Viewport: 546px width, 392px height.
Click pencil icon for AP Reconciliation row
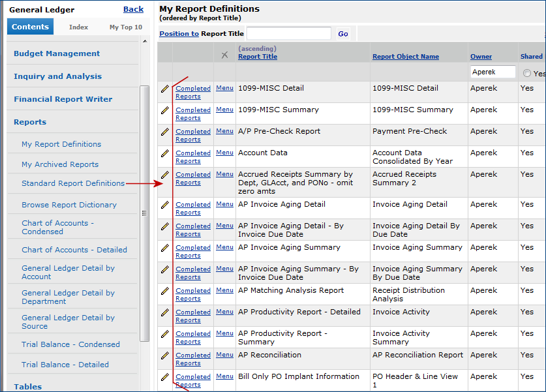click(x=165, y=355)
